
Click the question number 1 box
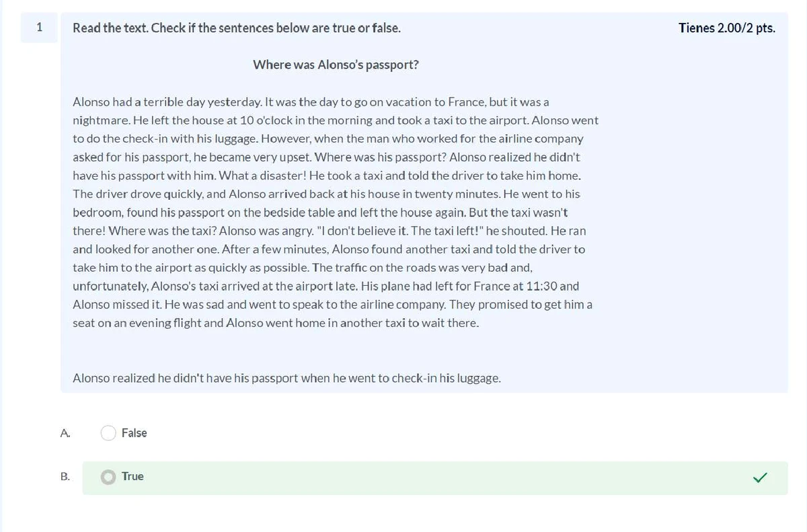click(39, 28)
